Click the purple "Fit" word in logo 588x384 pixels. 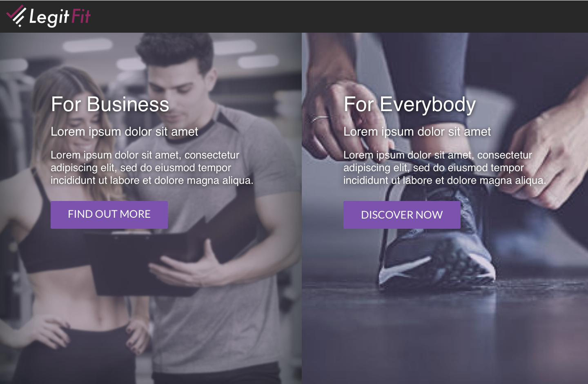pyautogui.click(x=81, y=16)
